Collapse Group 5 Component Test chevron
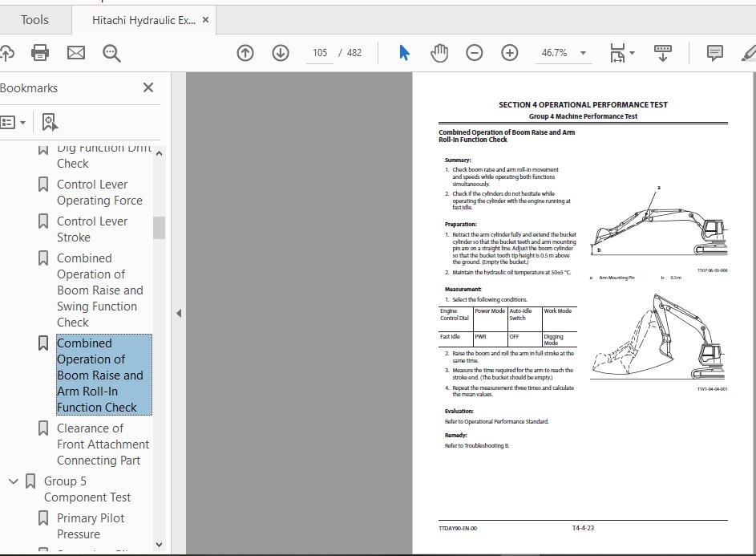This screenshot has width=756, height=556. pyautogui.click(x=14, y=481)
